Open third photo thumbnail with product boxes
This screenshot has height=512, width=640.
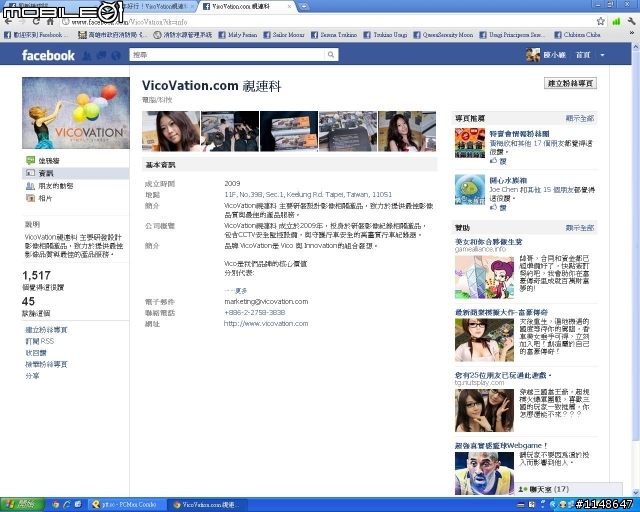289,131
